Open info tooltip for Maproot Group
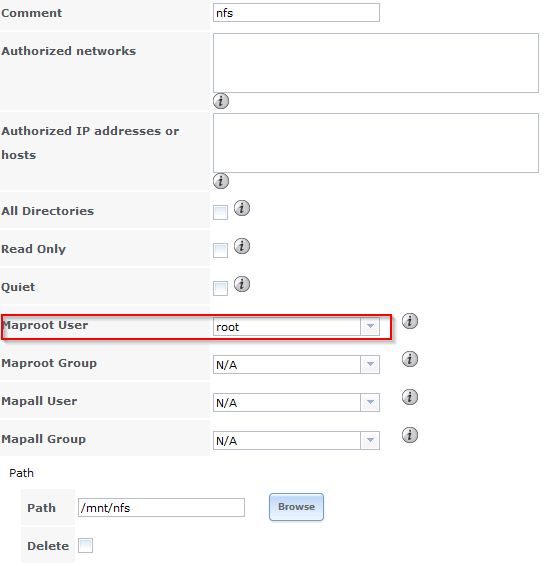The height and width of the screenshot is (566, 557). 410,359
